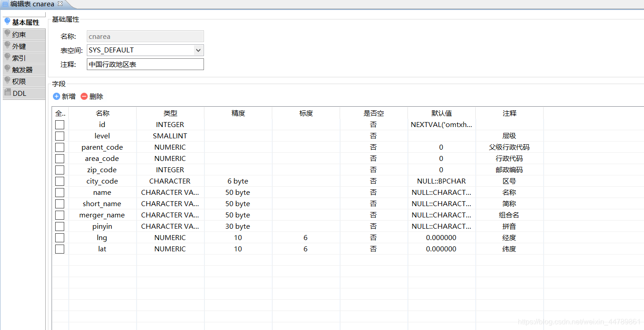Tick the checkbox for the pinyin row
Viewport: 644px width, 330px height.
pos(60,226)
